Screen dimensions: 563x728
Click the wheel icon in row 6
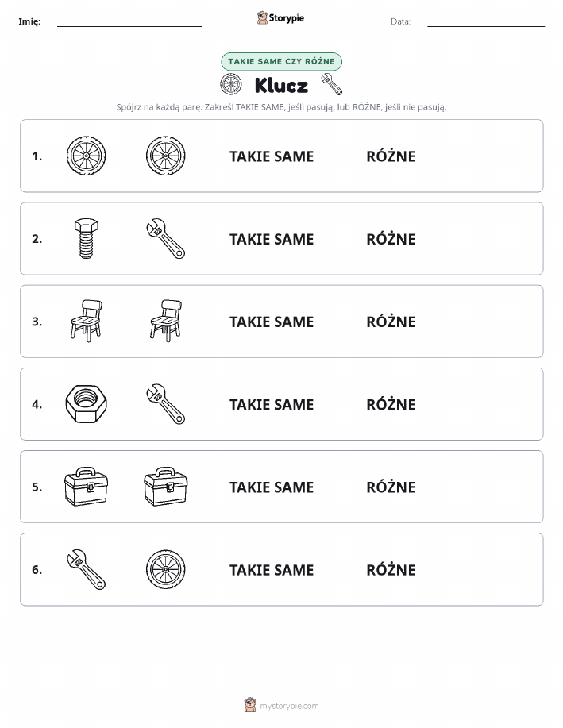point(165,569)
